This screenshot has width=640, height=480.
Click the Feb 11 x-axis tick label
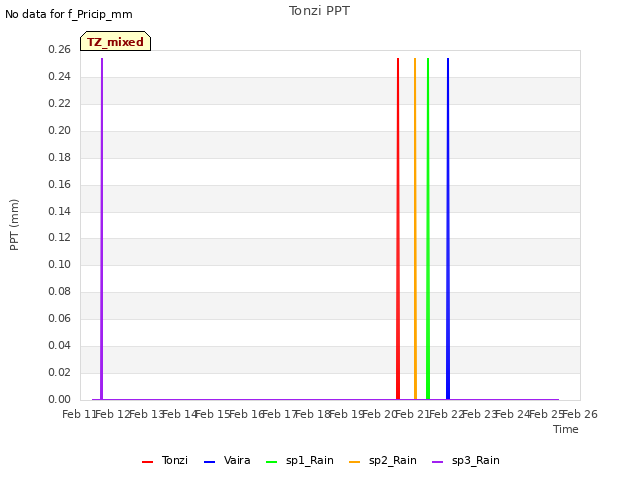pos(79,414)
